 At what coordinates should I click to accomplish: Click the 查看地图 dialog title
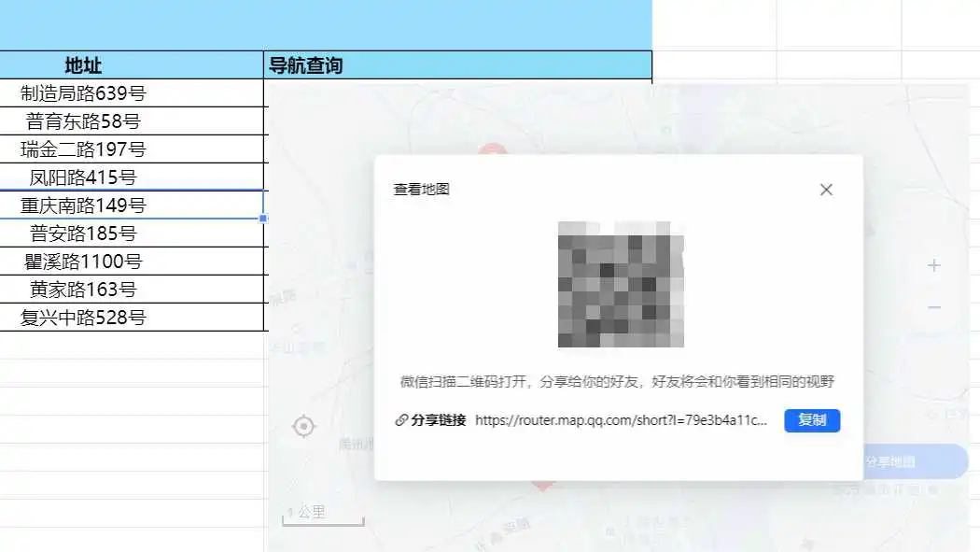pos(421,190)
